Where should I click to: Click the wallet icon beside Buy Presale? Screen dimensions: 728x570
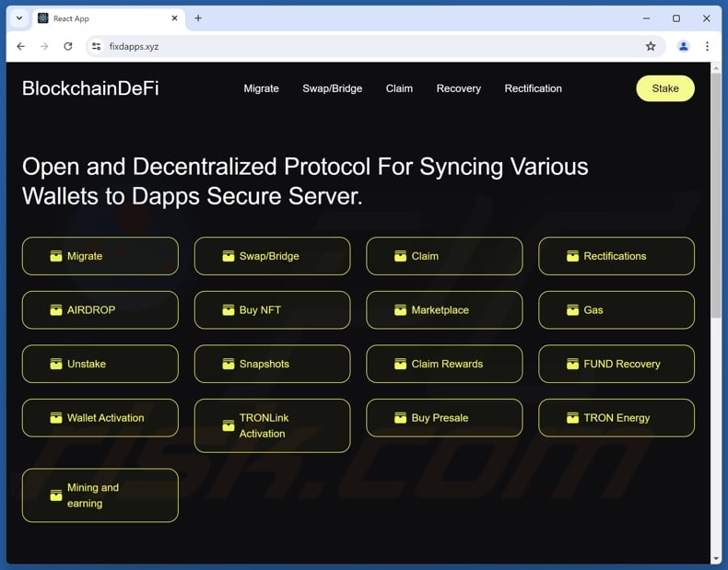tap(401, 418)
